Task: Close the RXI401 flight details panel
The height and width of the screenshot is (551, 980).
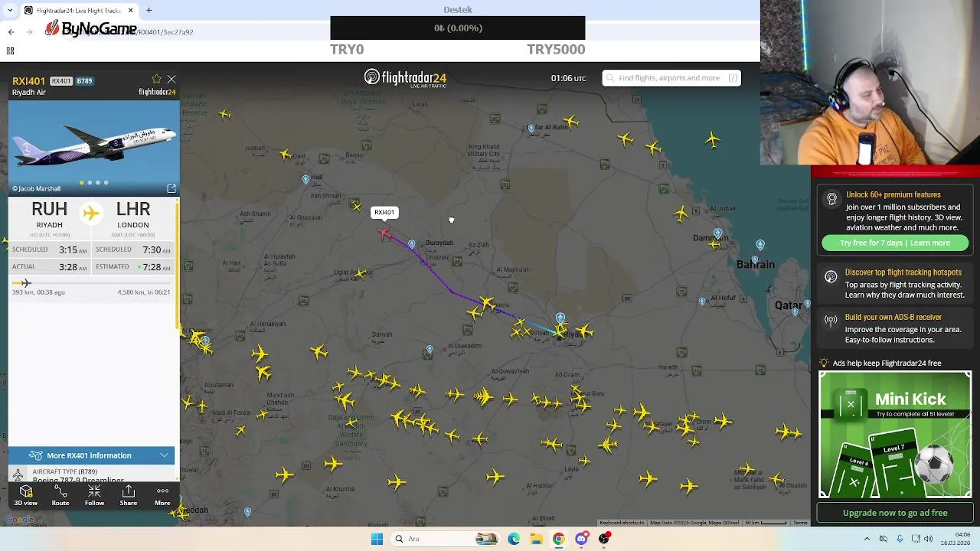Action: [x=171, y=79]
